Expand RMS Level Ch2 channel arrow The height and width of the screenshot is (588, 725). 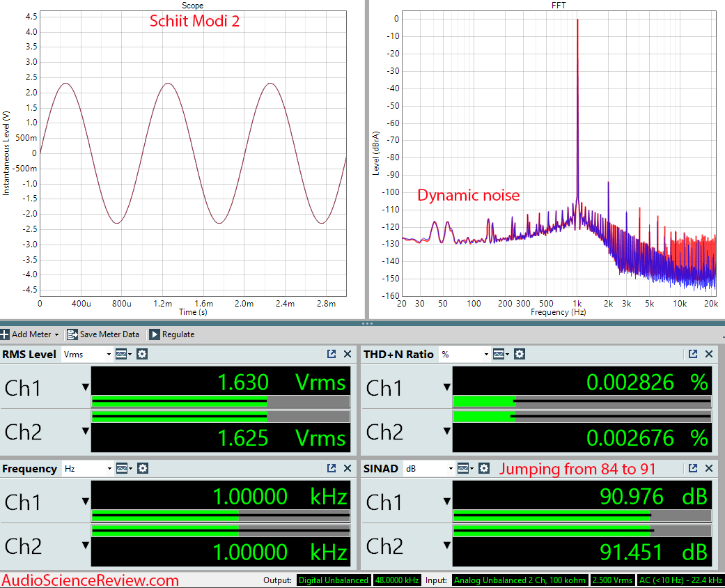point(86,431)
